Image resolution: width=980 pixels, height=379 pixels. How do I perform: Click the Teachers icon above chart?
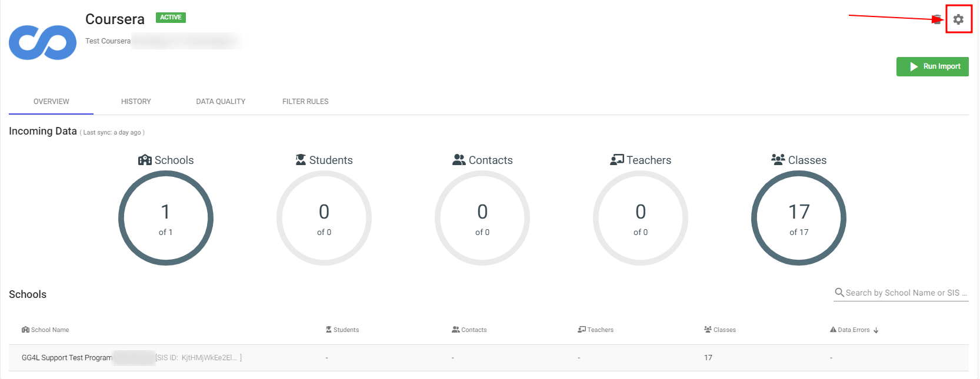(x=616, y=160)
